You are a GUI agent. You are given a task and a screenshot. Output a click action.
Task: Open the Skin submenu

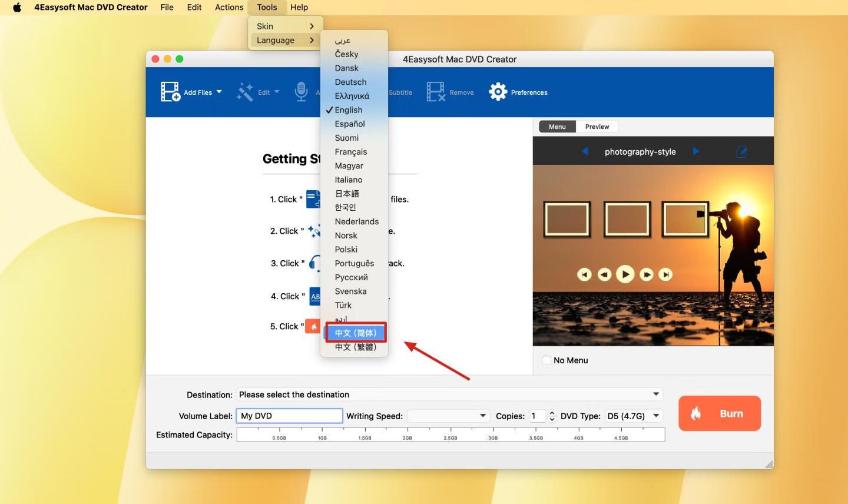(x=285, y=26)
